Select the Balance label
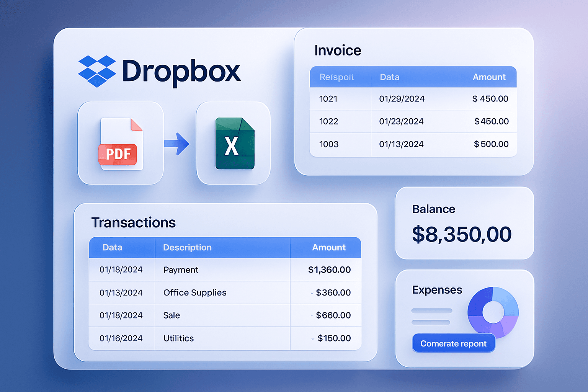The width and height of the screenshot is (588, 392). [x=434, y=209]
